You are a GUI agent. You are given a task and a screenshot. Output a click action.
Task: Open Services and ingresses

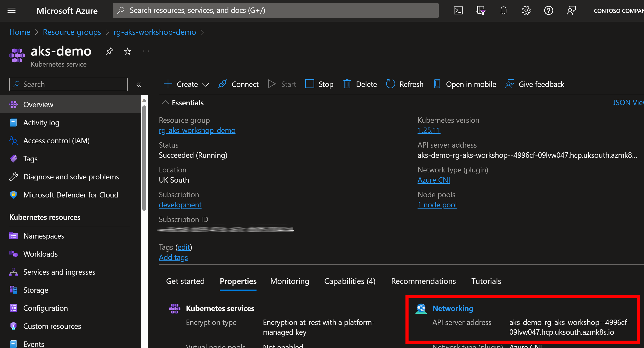click(70, 272)
